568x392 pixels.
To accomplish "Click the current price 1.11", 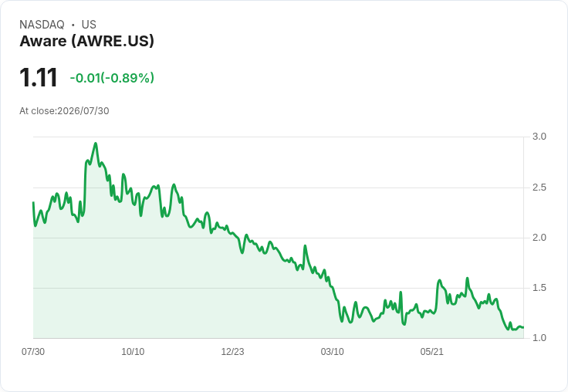I will pos(39,77).
